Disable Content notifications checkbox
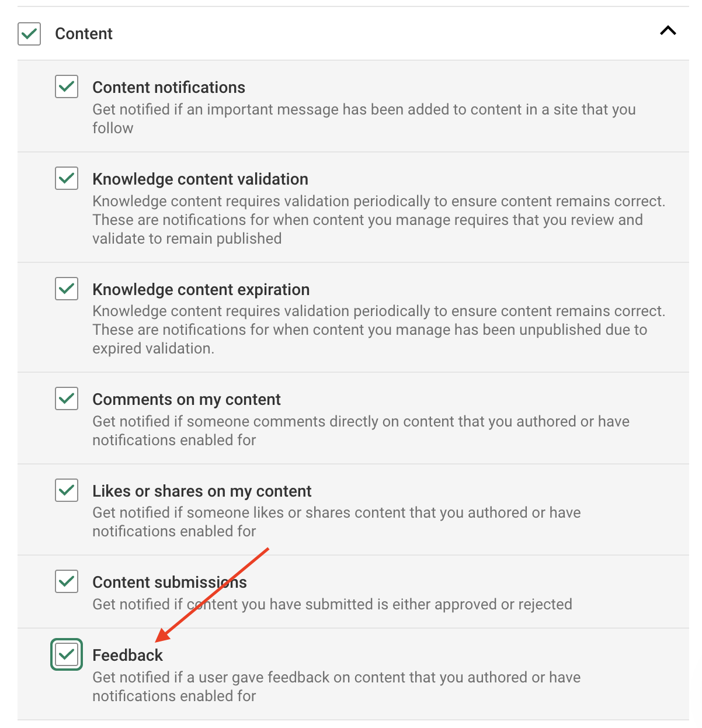This screenshot has width=702, height=728. tap(67, 86)
